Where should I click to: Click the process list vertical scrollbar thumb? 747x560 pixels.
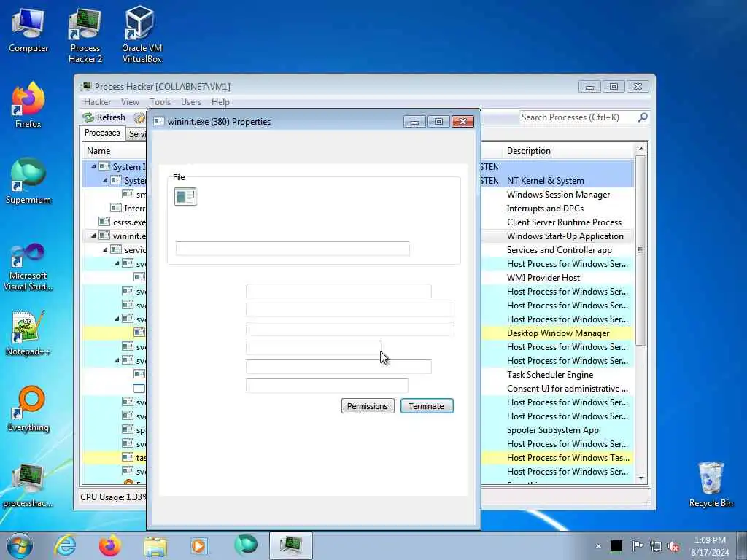[x=640, y=250]
